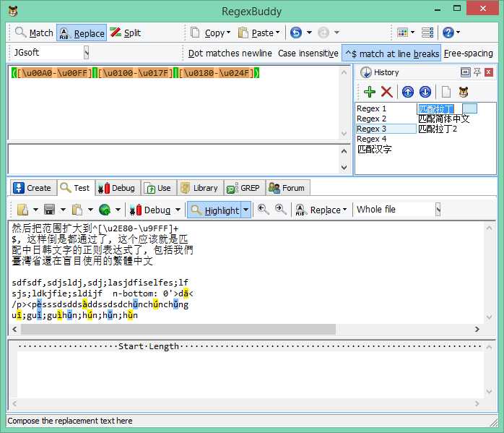Open the Create tab
Screen dimensions: 504x433
click(x=32, y=188)
